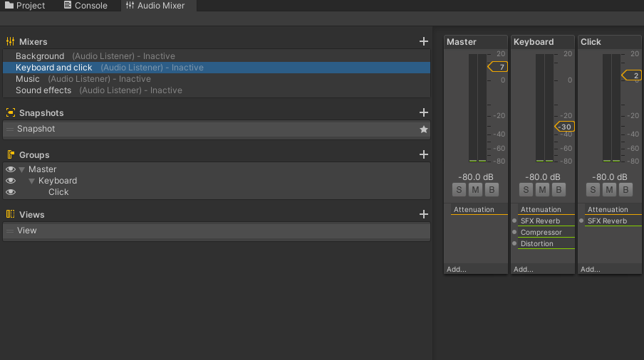Bypass effects on Click channel
The height and width of the screenshot is (360, 644).
point(625,190)
